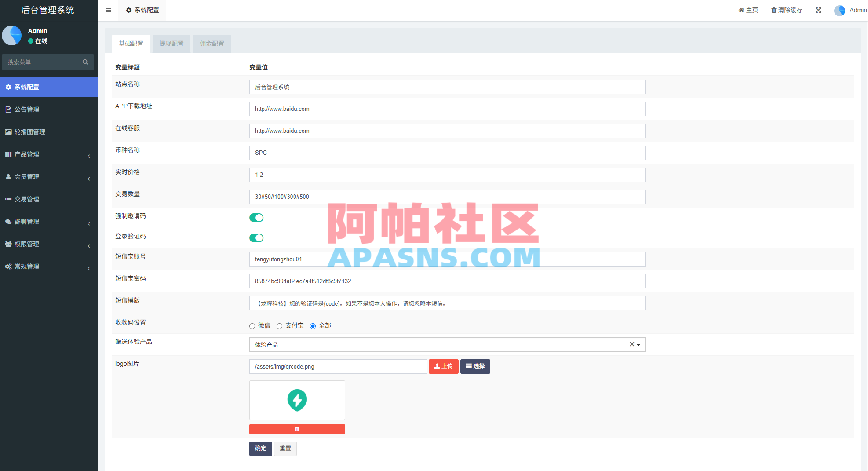868x471 pixels.
Task: Open 公告管理 in the sidebar
Action: coord(27,109)
